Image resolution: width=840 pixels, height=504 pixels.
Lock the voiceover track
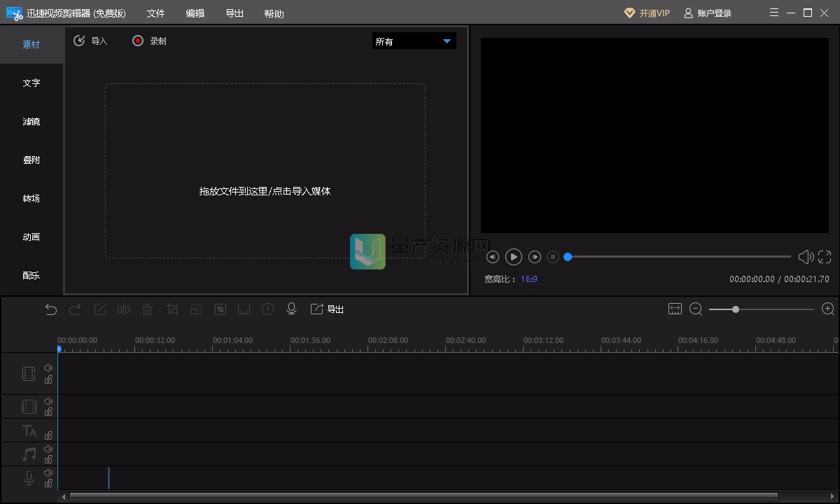pos(48,484)
